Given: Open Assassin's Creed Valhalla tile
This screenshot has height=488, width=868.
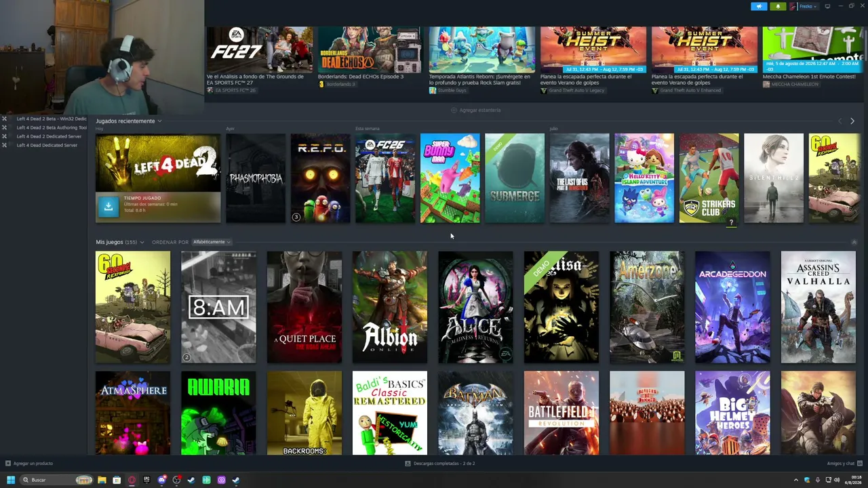Looking at the screenshot, I should coord(818,307).
